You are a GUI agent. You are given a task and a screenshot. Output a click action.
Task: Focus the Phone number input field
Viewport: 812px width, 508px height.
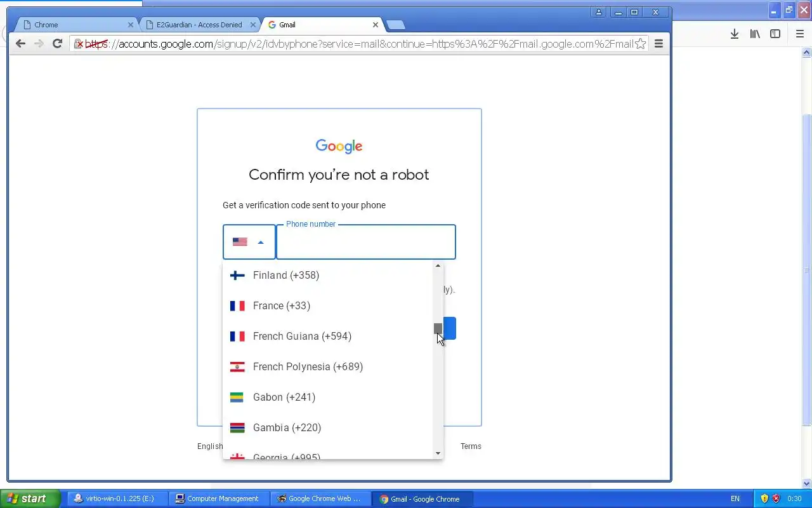pyautogui.click(x=366, y=242)
